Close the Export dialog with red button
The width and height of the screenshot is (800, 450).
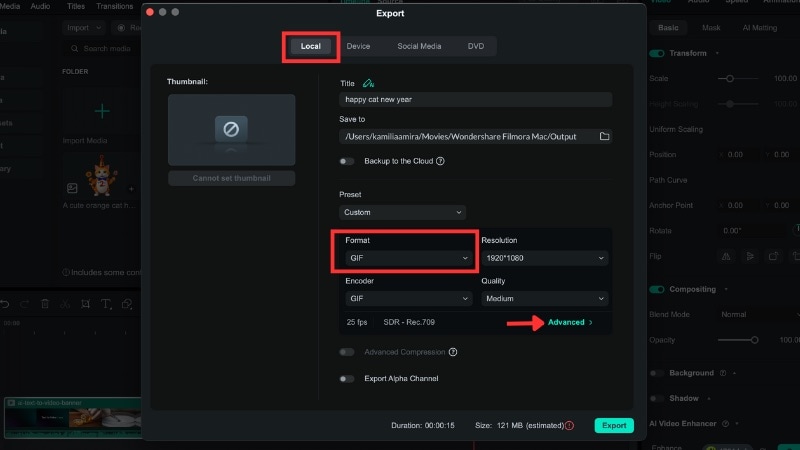[x=150, y=12]
